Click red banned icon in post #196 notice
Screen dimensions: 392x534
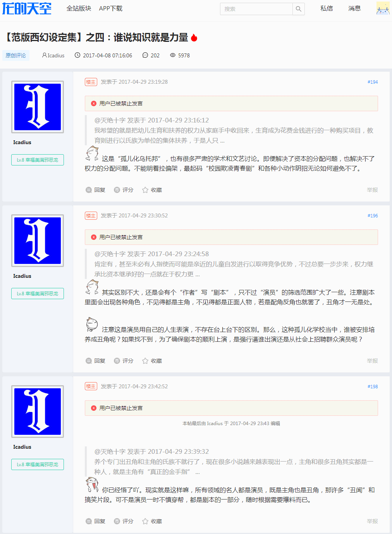click(x=94, y=237)
